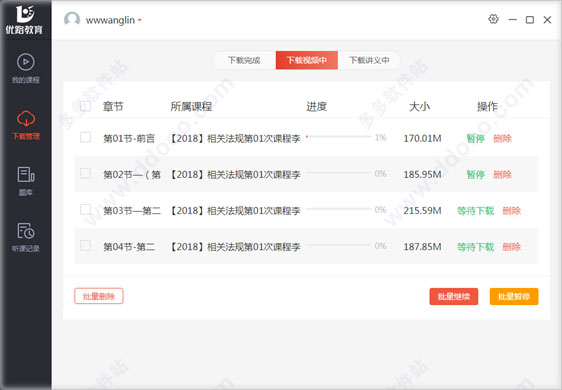
Task: Click the 第01节 progress bar at 1%
Action: (339, 137)
